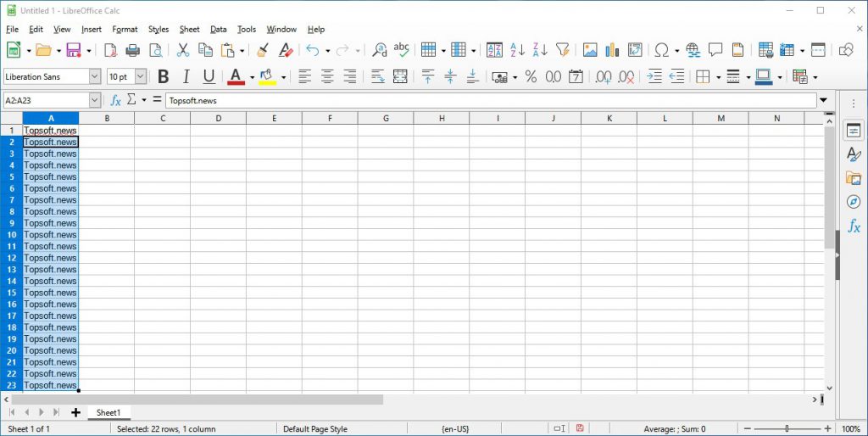Clear direct formatting icon
The height and width of the screenshot is (436, 868).
(286, 50)
